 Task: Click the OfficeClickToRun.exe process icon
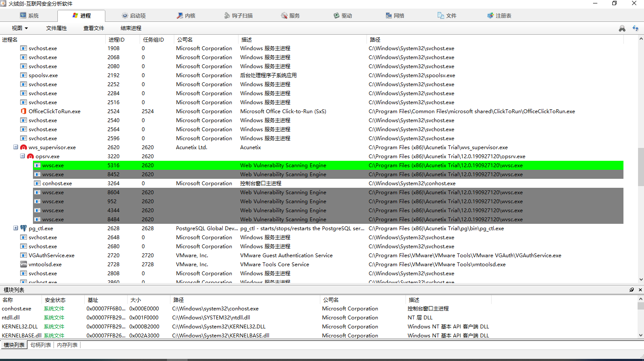[x=24, y=111]
